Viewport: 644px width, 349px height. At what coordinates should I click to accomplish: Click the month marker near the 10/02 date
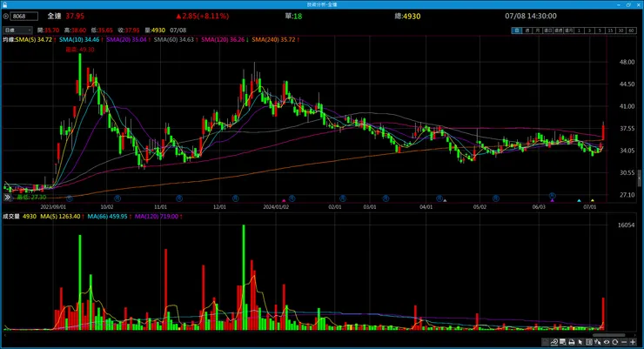click(x=117, y=198)
